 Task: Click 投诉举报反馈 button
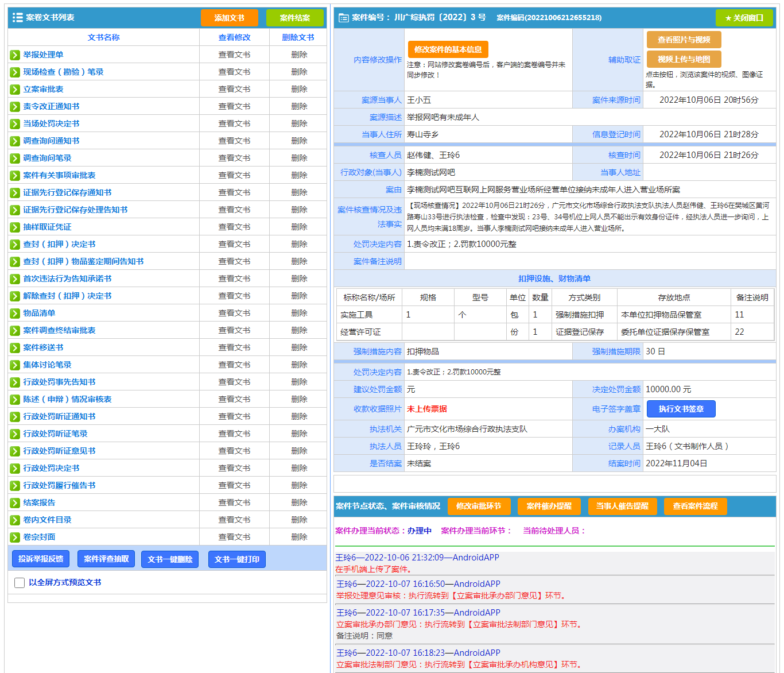pos(41,559)
